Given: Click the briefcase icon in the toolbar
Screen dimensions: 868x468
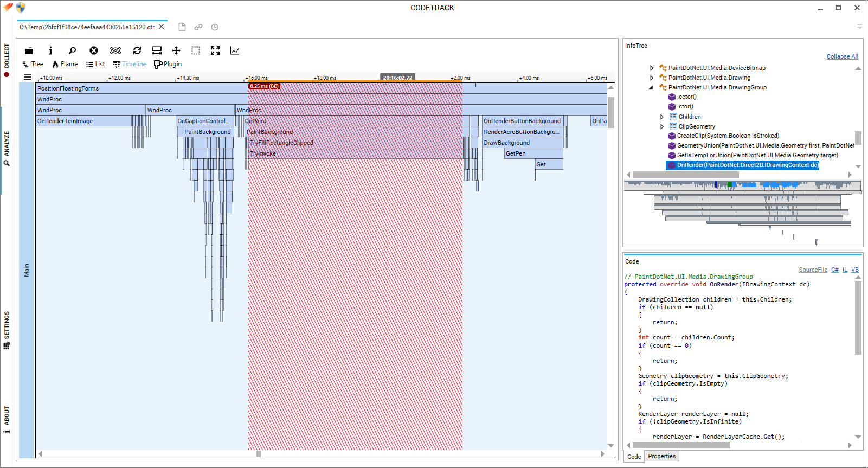Looking at the screenshot, I should tap(29, 50).
